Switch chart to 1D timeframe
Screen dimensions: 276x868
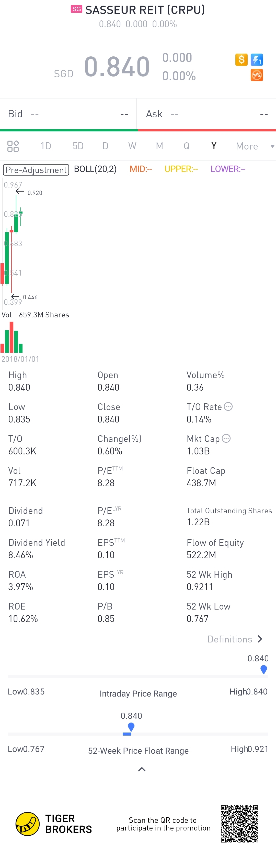tap(46, 146)
